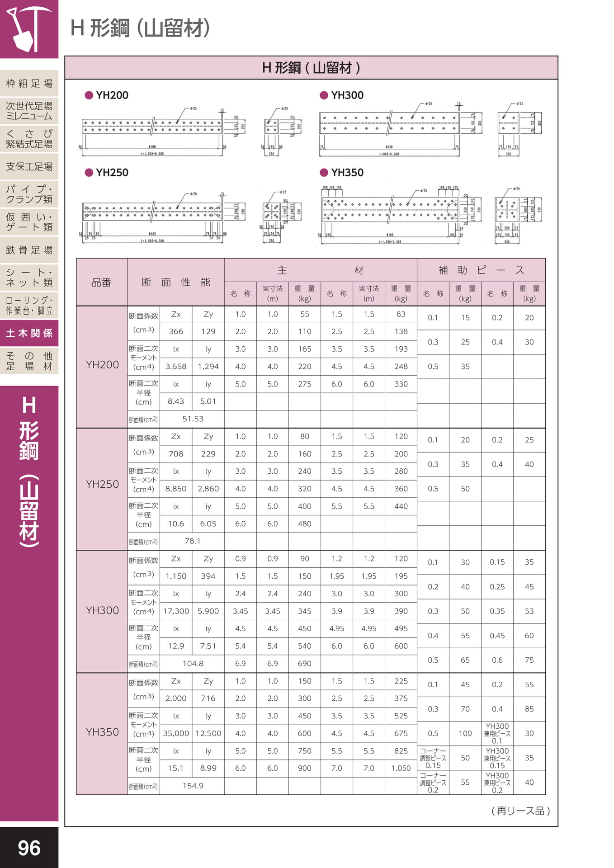
Task: Select the highlighted 土木関係 sidebar tab
Action: pyautogui.click(x=29, y=333)
